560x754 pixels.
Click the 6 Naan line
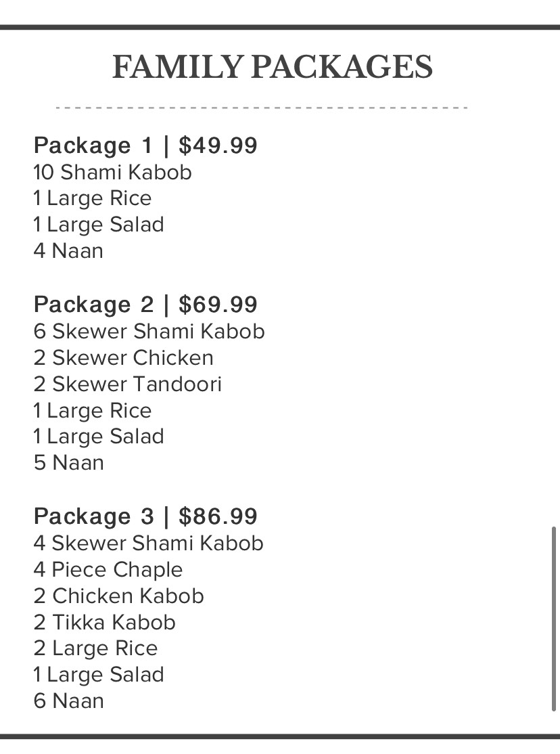(68, 701)
